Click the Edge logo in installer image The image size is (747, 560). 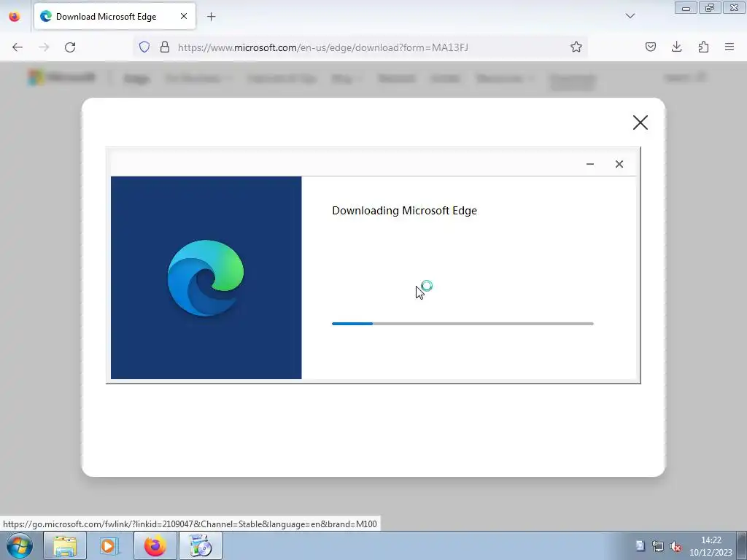pos(206,278)
